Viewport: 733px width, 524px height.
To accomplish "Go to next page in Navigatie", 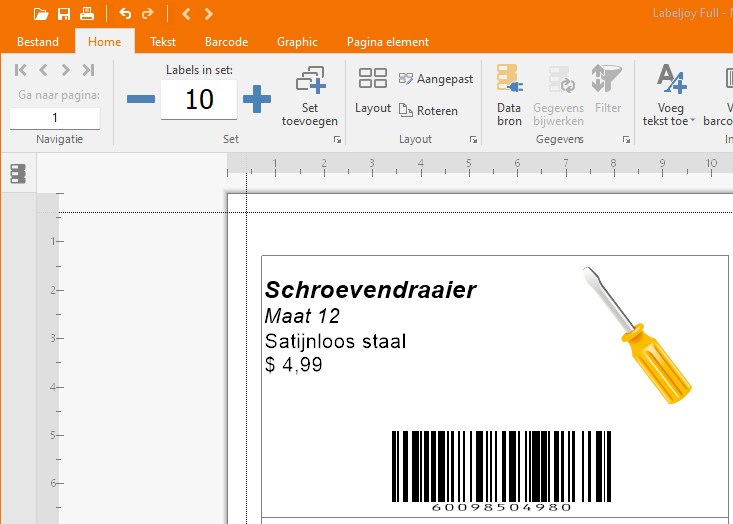I will pos(65,70).
